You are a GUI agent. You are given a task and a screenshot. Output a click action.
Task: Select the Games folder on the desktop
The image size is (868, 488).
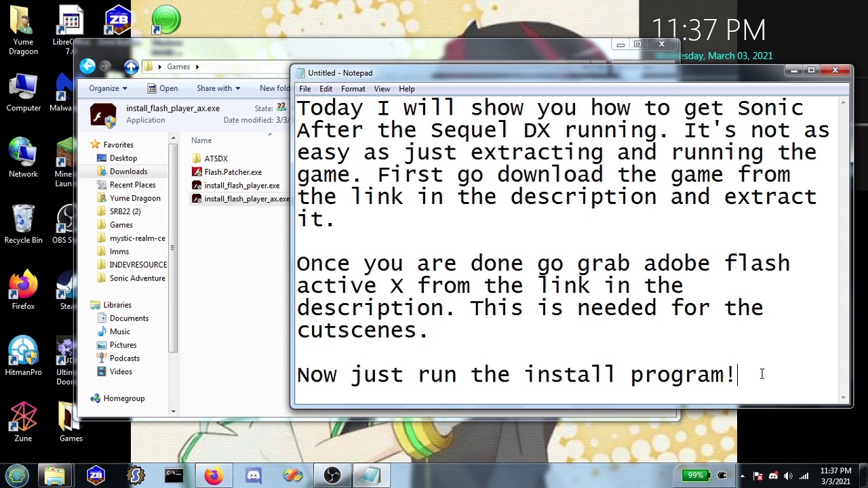tap(71, 422)
